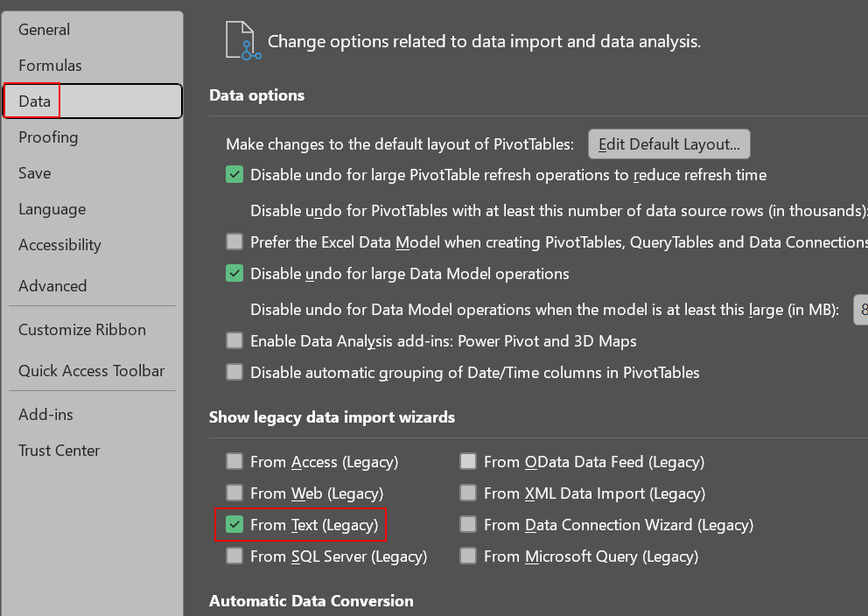Uncheck Disable undo for large PivotTable refresh
The image size is (868, 616).
pos(234,175)
